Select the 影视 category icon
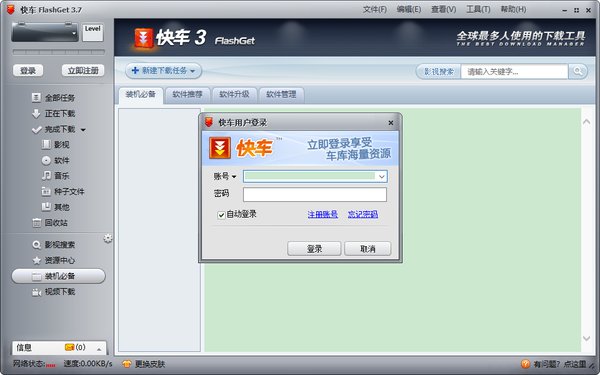The image size is (600, 375). (x=46, y=144)
